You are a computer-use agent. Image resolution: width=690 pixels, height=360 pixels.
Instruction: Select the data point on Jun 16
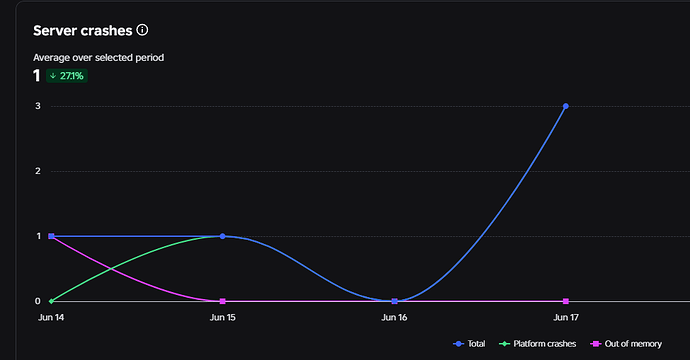tap(395, 301)
